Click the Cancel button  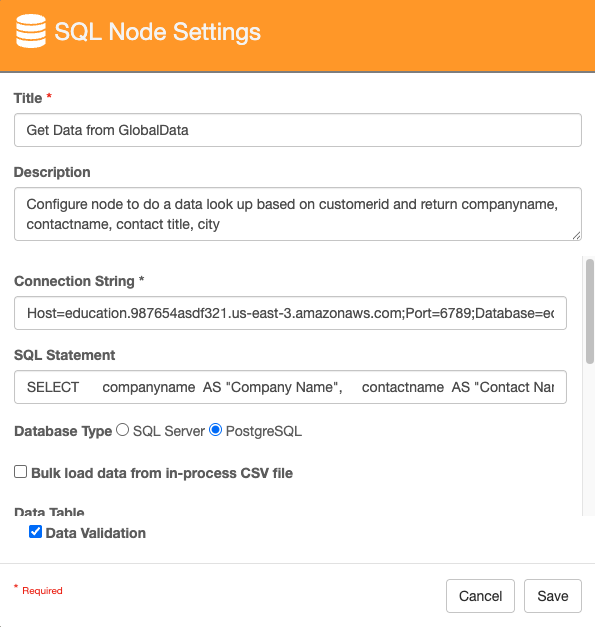[480, 596]
